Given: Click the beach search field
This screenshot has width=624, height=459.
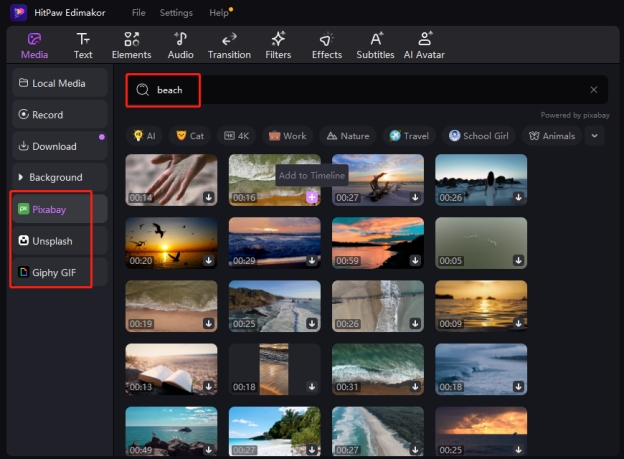Looking at the screenshot, I should click(x=366, y=90).
